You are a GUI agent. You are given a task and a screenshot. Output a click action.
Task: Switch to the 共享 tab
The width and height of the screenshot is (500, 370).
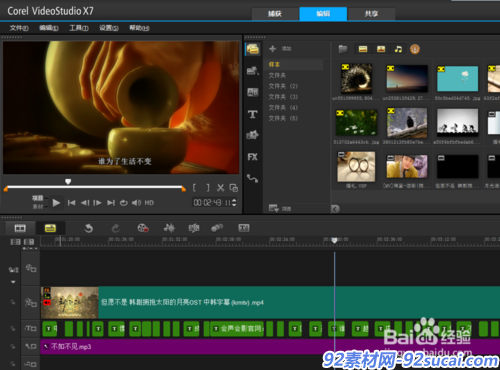tap(371, 14)
